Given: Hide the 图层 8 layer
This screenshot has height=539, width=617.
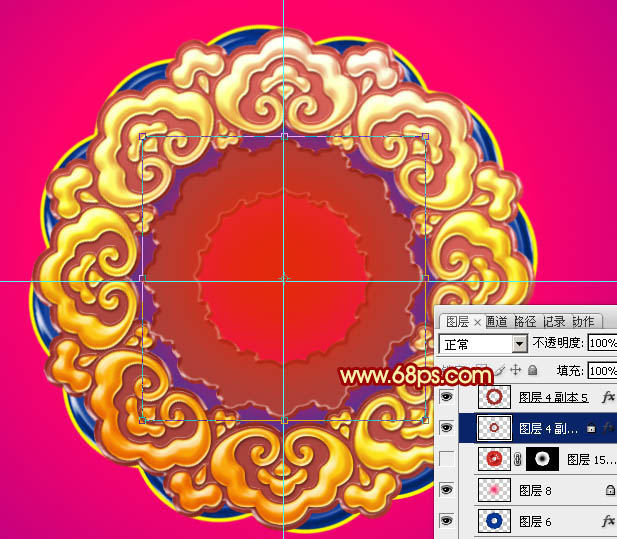Looking at the screenshot, I should point(446,490).
